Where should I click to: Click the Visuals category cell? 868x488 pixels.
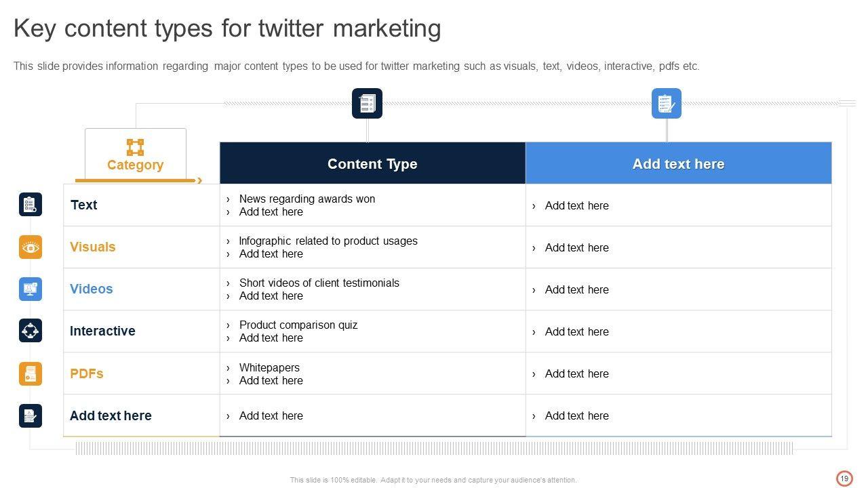tap(93, 247)
